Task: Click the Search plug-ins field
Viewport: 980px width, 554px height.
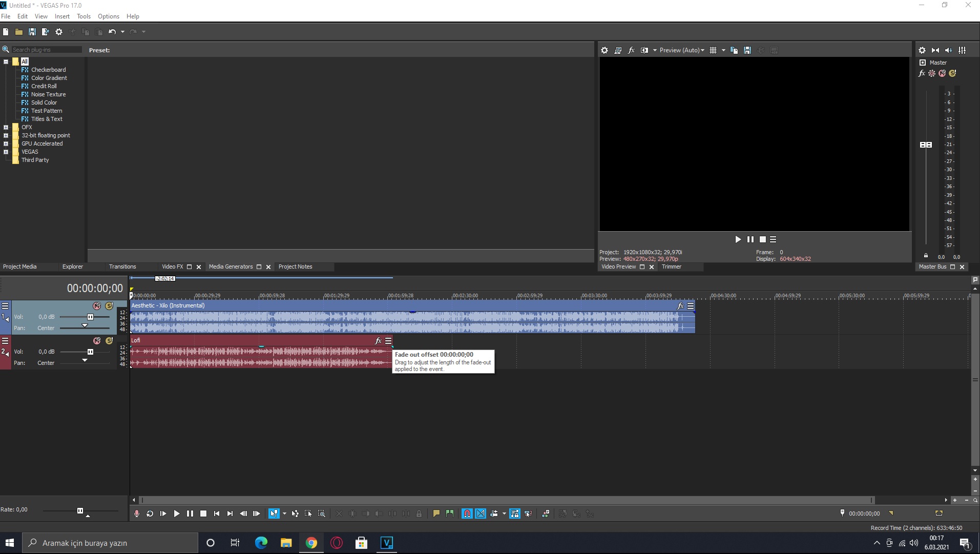Action: (46, 50)
